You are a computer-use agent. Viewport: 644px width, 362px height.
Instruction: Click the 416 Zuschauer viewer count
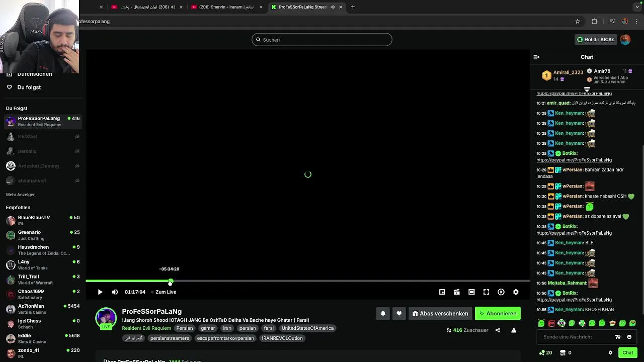[467, 330]
